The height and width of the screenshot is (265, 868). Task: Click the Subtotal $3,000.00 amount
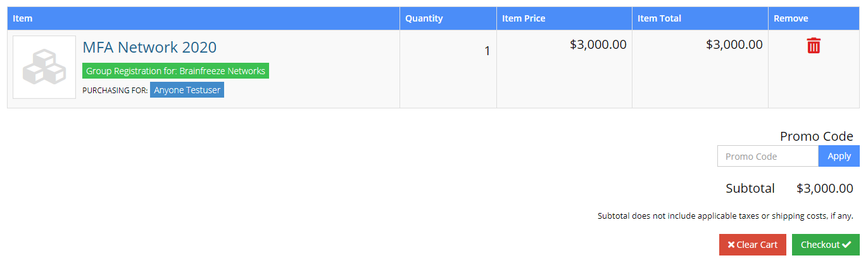(824, 188)
